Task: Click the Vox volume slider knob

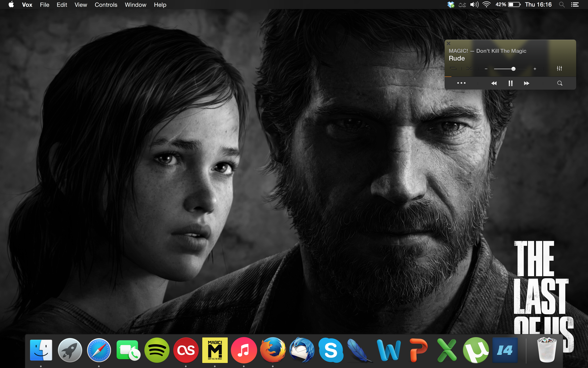Action: click(x=513, y=69)
